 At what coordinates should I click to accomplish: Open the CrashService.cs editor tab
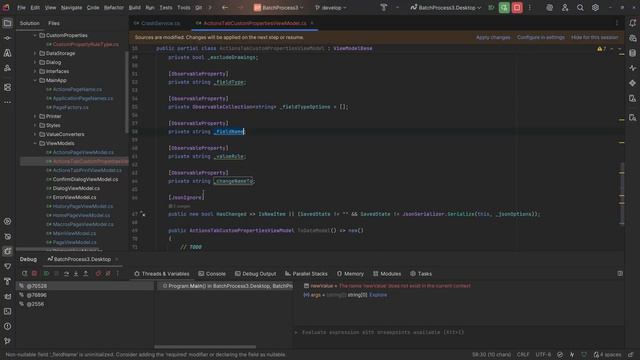tap(157, 23)
